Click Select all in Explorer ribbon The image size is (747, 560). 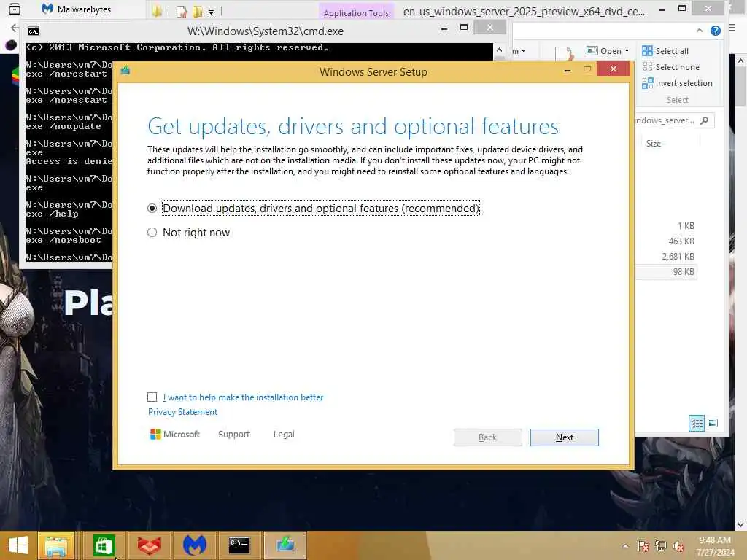click(665, 51)
